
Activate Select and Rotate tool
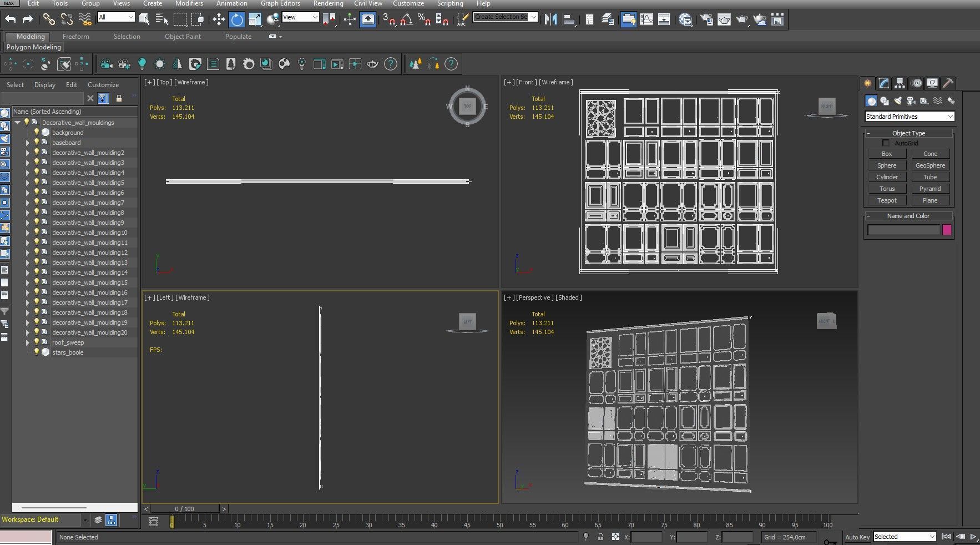pos(237,19)
